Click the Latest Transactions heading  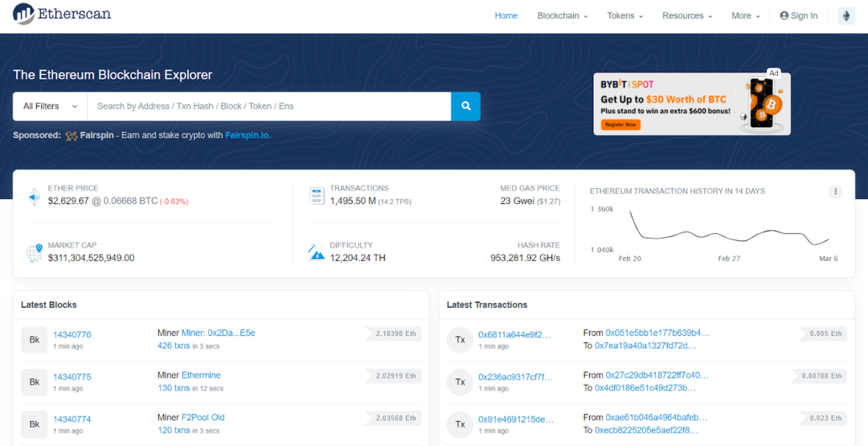(x=487, y=305)
